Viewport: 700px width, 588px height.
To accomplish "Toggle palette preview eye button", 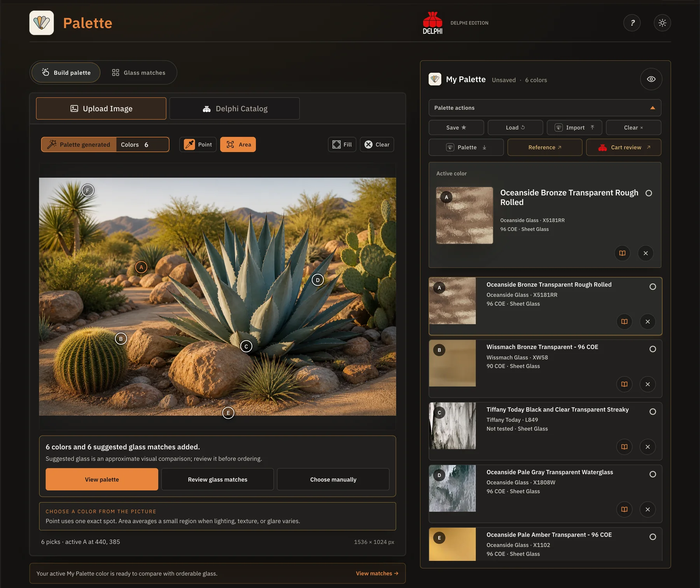I will click(651, 79).
